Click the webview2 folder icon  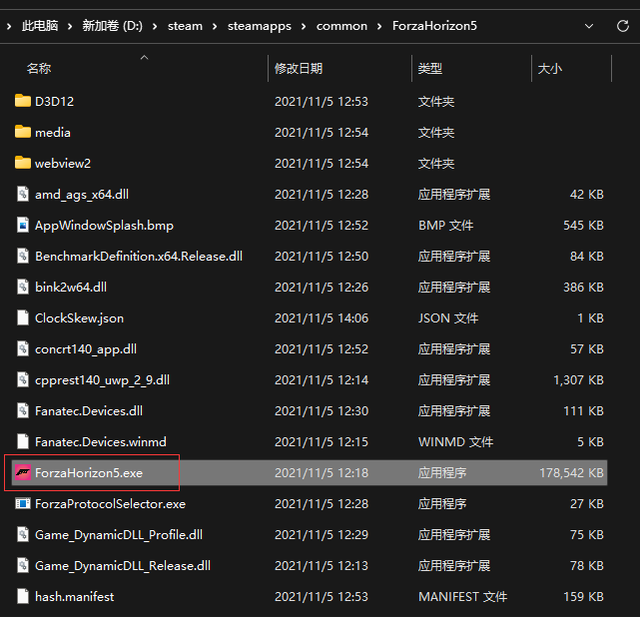(23, 163)
